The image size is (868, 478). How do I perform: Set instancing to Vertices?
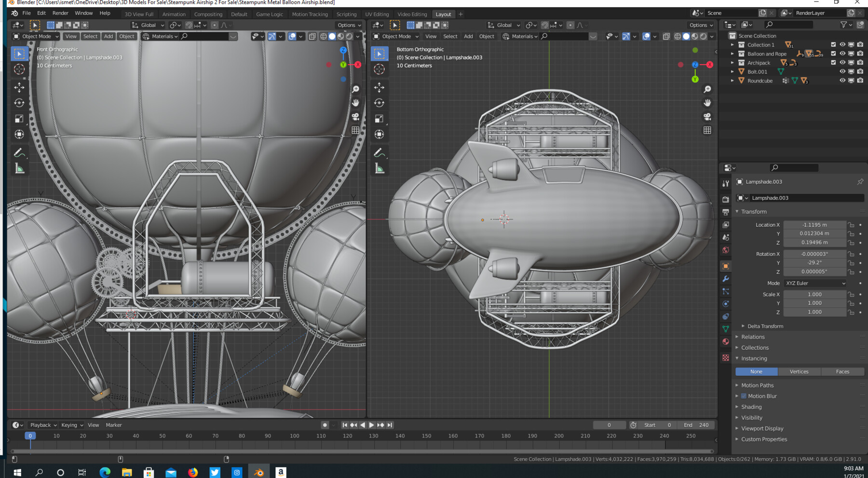[799, 371]
